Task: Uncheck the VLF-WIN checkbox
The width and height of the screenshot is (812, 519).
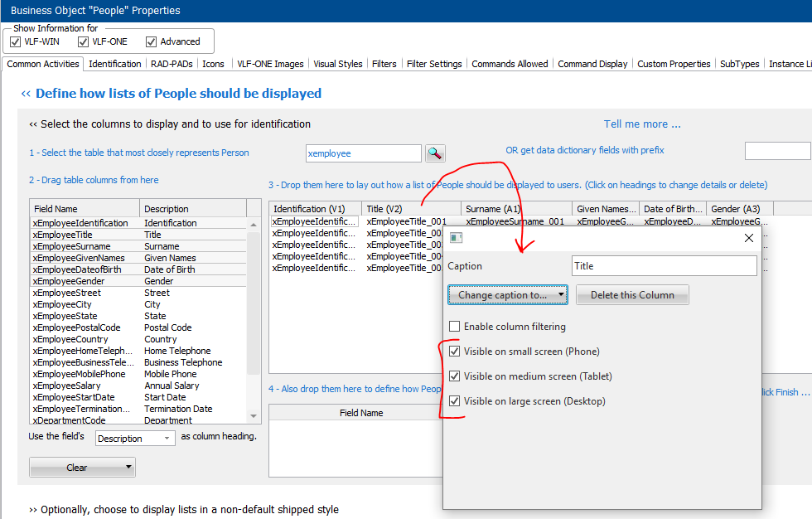Action: tap(16, 41)
